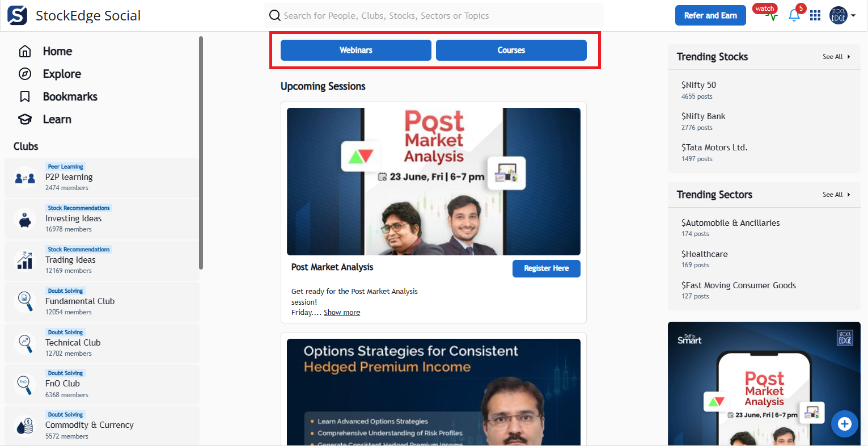The image size is (868, 446).
Task: Open the Investing Ideas piggy bank icon
Action: (x=25, y=220)
